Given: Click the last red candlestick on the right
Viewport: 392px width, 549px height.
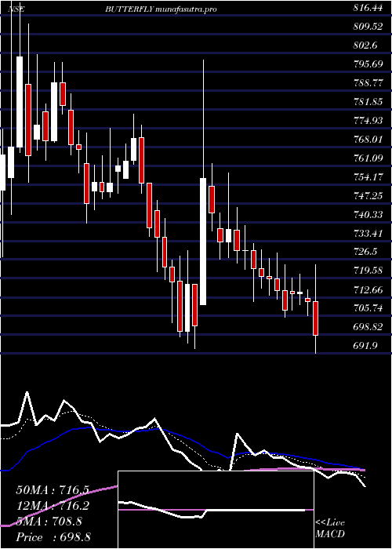Looking at the screenshot, I should pyautogui.click(x=316, y=318).
